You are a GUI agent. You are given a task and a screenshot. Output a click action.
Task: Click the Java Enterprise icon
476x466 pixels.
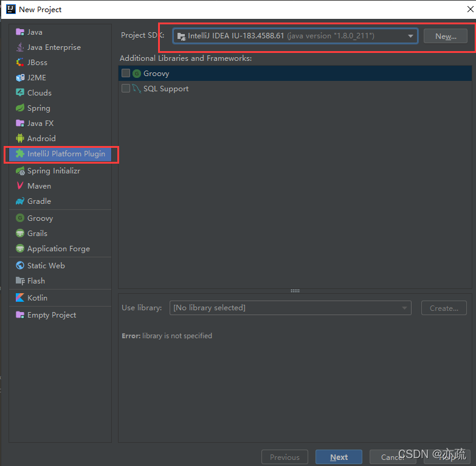click(20, 47)
